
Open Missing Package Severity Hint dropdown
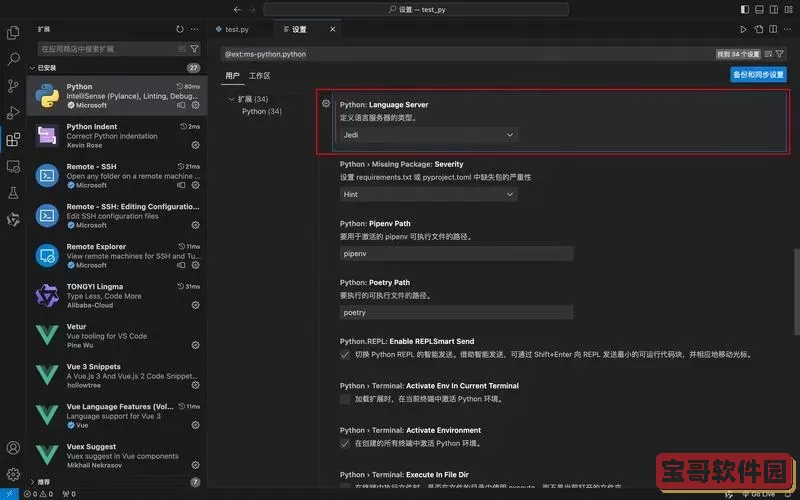coord(429,194)
